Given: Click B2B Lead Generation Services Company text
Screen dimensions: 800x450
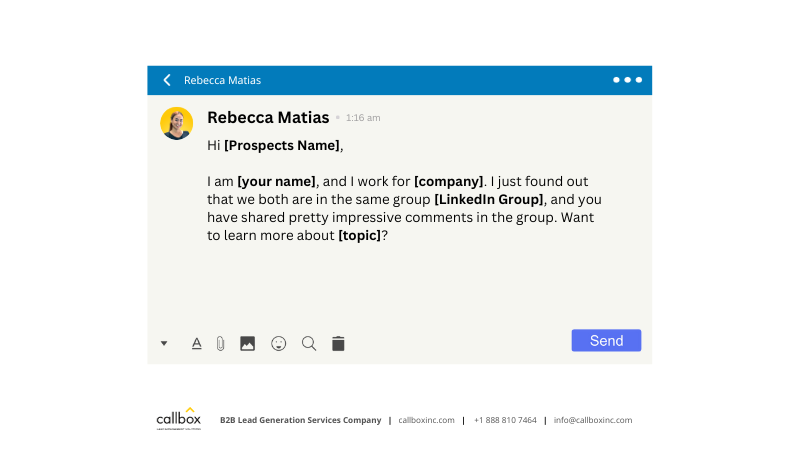Looking at the screenshot, I should point(301,420).
